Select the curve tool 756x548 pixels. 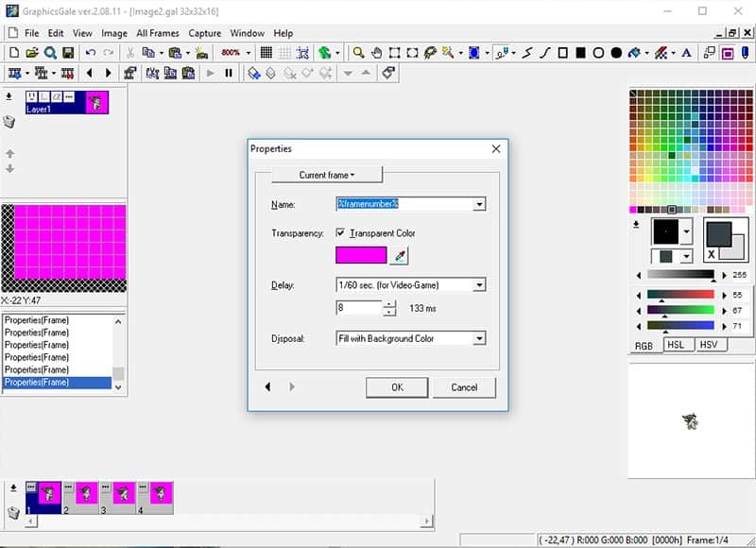click(545, 53)
